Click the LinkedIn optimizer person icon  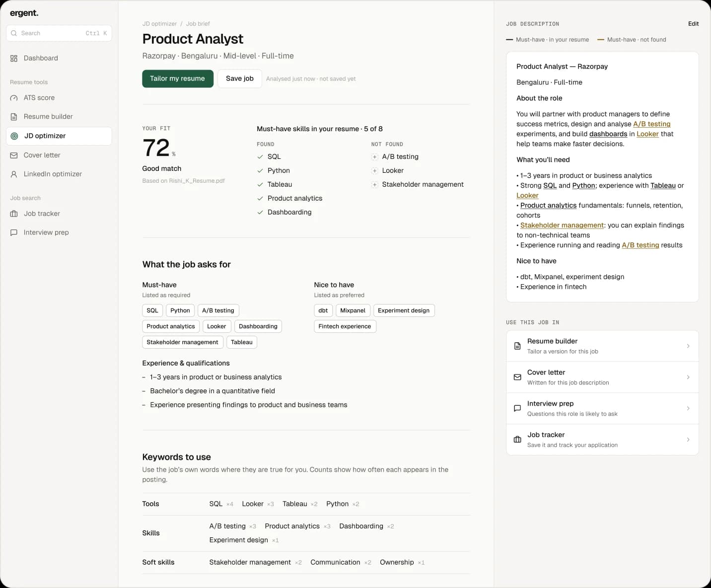point(14,174)
